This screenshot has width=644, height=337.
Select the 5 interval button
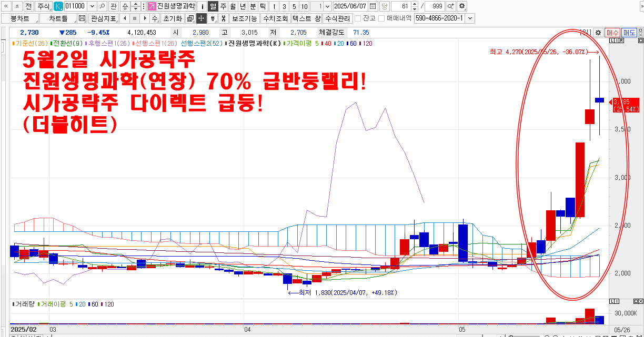coord(294,6)
